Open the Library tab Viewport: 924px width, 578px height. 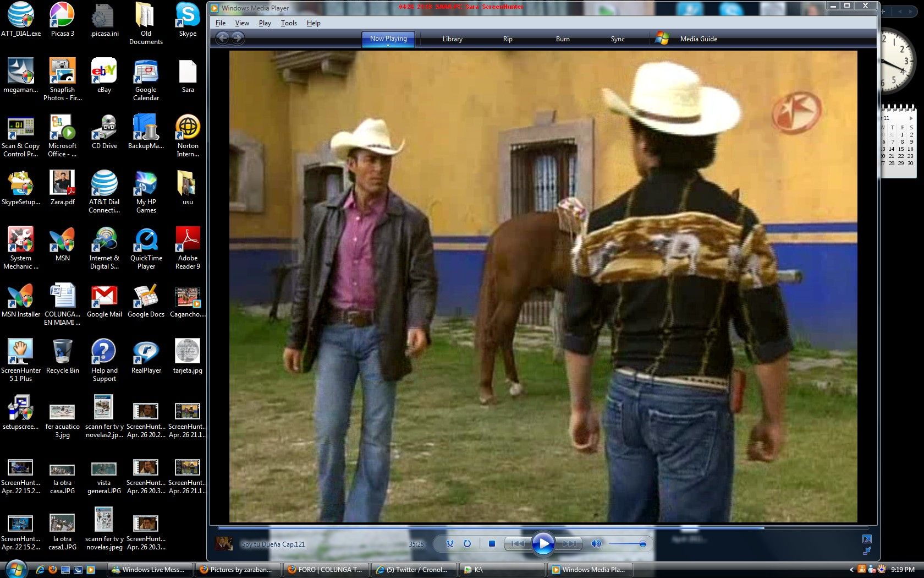pyautogui.click(x=452, y=39)
